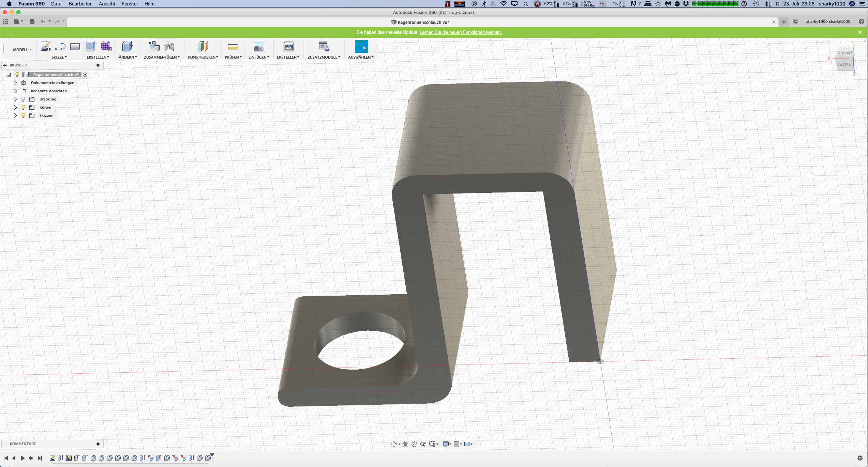Toggle visibility bulb of Ursprung folder
The image size is (868, 467).
click(23, 99)
